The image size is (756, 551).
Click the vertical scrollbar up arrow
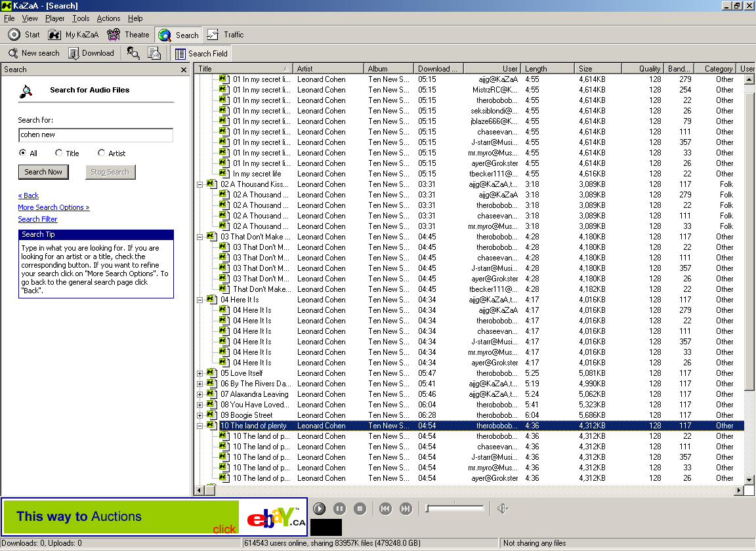(749, 79)
